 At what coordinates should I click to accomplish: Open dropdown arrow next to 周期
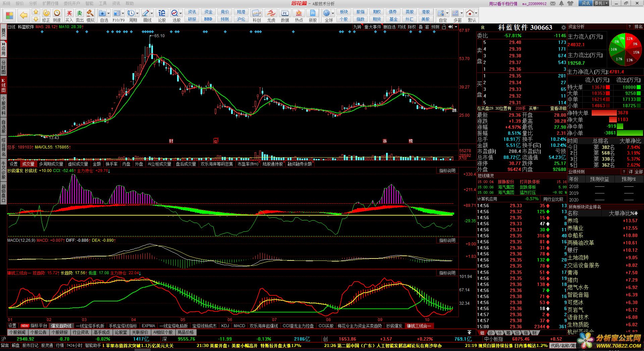(x=138, y=13)
